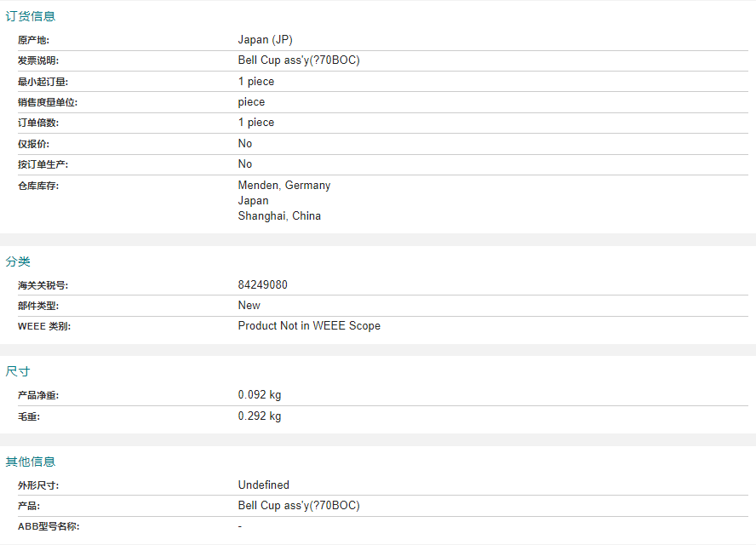The width and height of the screenshot is (756, 545).
Task: Click Product Not in WEEE Scope text
Action: [x=309, y=325]
